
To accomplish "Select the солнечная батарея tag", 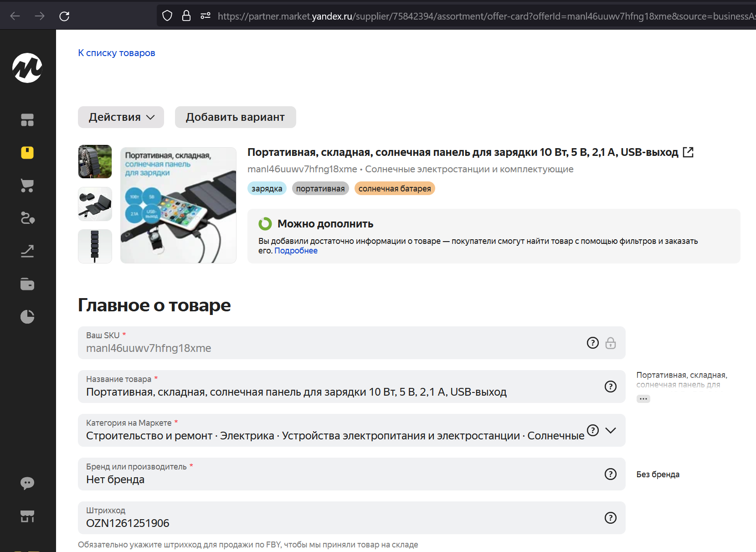I will pyautogui.click(x=394, y=189).
